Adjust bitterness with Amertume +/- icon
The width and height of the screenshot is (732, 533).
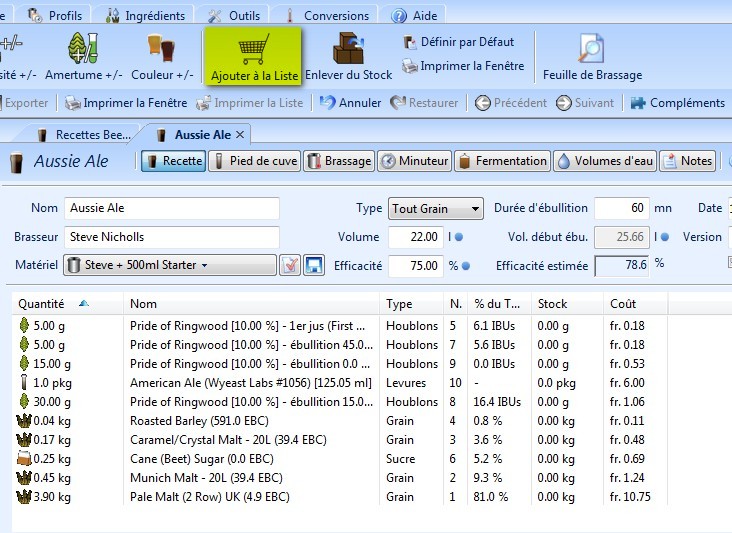coord(84,50)
